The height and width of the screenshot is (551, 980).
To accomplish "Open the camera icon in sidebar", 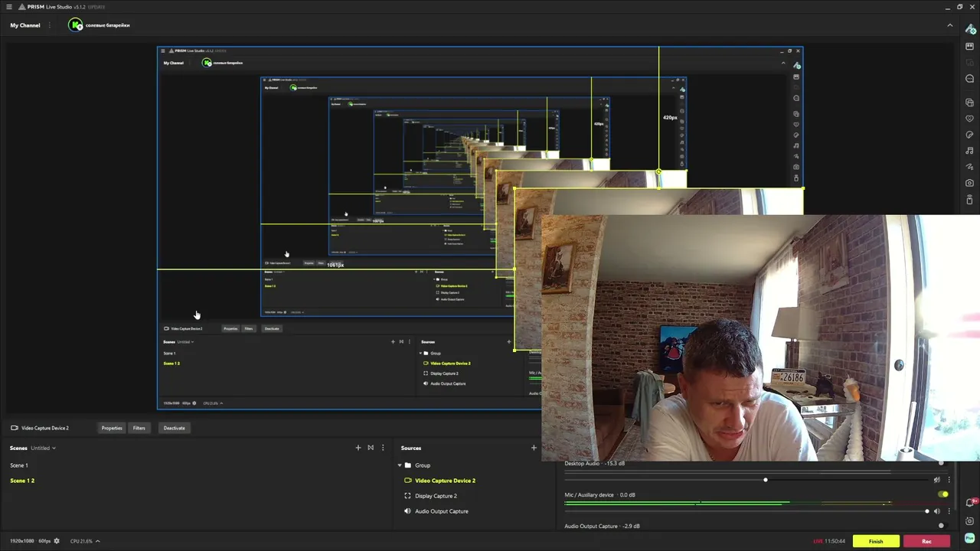I will [969, 183].
